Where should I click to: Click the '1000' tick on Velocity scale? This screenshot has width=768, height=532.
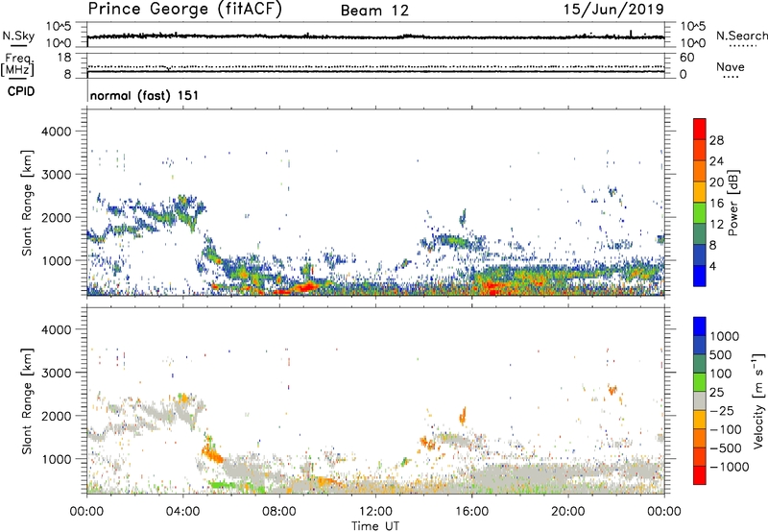[x=725, y=336]
